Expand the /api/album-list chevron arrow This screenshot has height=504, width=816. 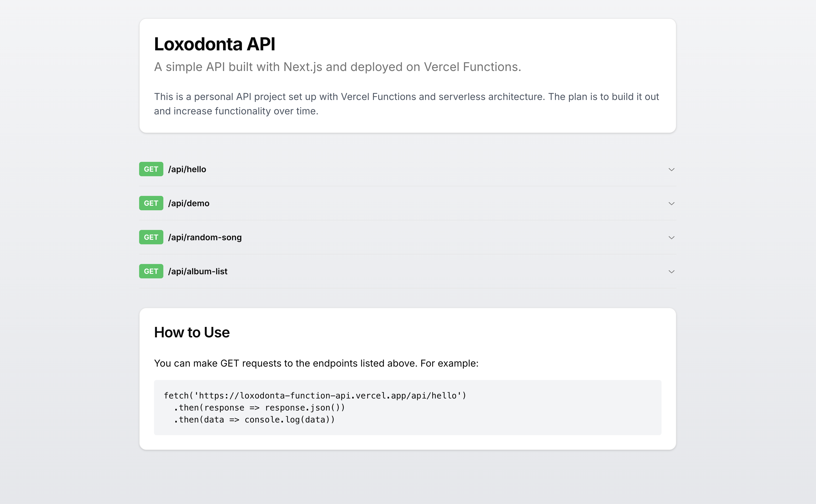[671, 271]
